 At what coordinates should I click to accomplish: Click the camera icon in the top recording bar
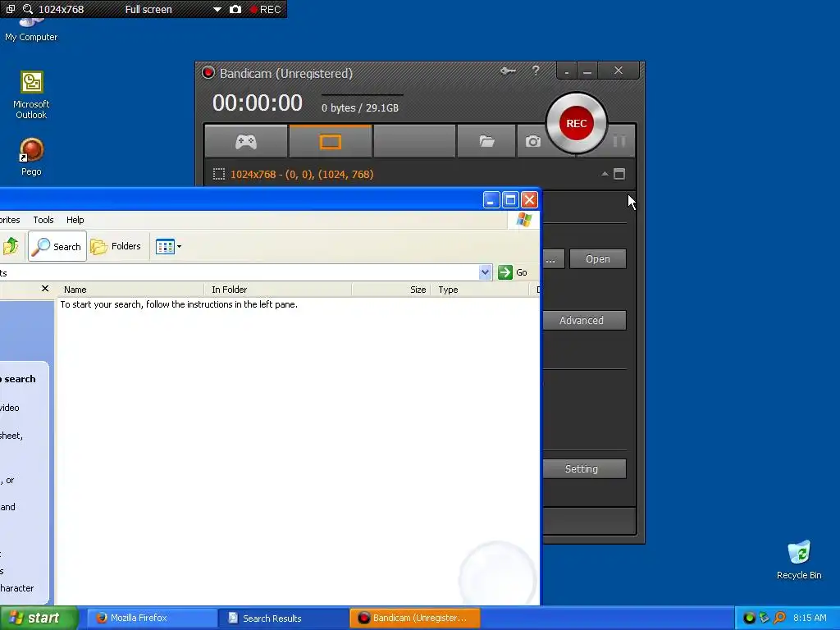pyautogui.click(x=235, y=9)
